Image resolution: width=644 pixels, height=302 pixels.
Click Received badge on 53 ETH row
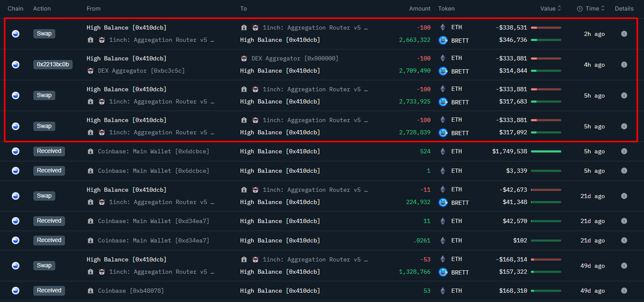(x=49, y=290)
